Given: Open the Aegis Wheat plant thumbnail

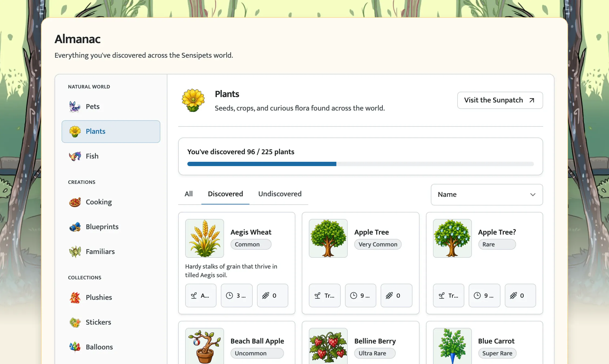Looking at the screenshot, I should point(205,238).
